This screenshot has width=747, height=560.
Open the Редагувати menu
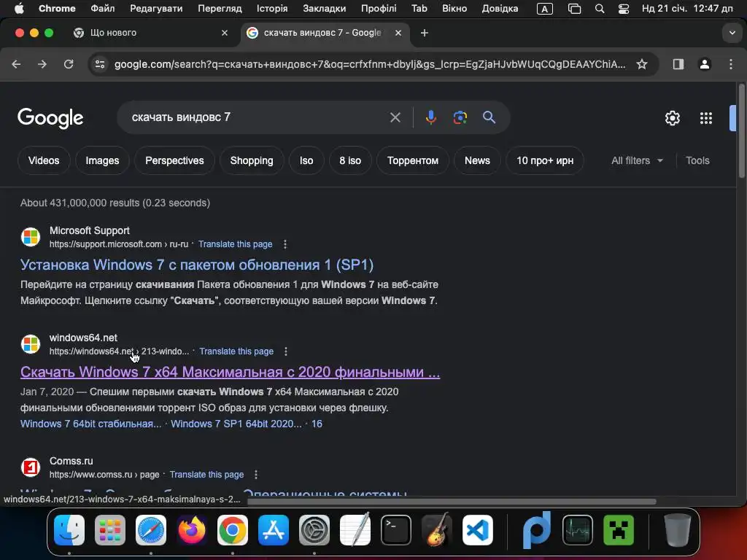tap(156, 9)
